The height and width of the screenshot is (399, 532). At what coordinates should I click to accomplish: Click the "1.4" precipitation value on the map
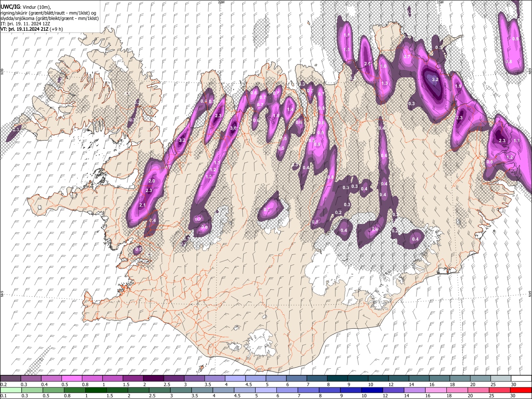(290, 110)
